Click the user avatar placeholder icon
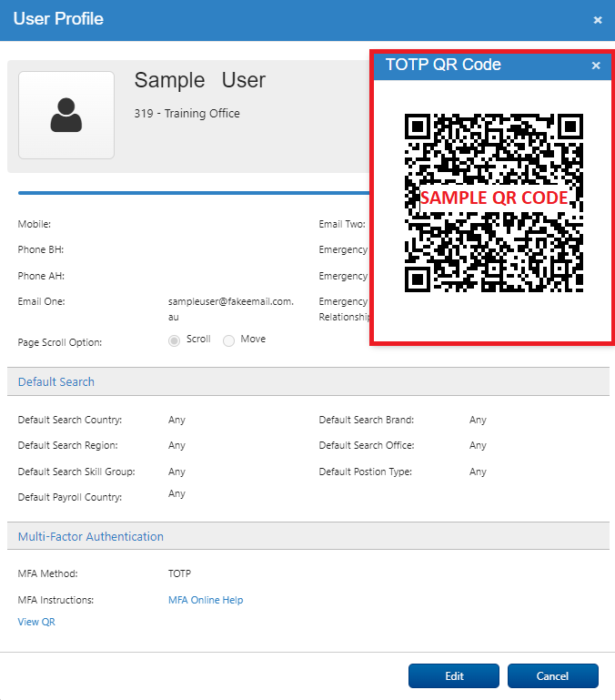Viewport: 615px width, 700px height. pyautogui.click(x=66, y=116)
